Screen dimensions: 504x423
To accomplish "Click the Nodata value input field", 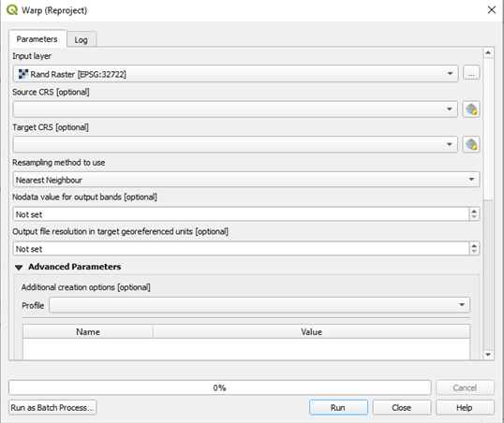I will tap(241, 214).
